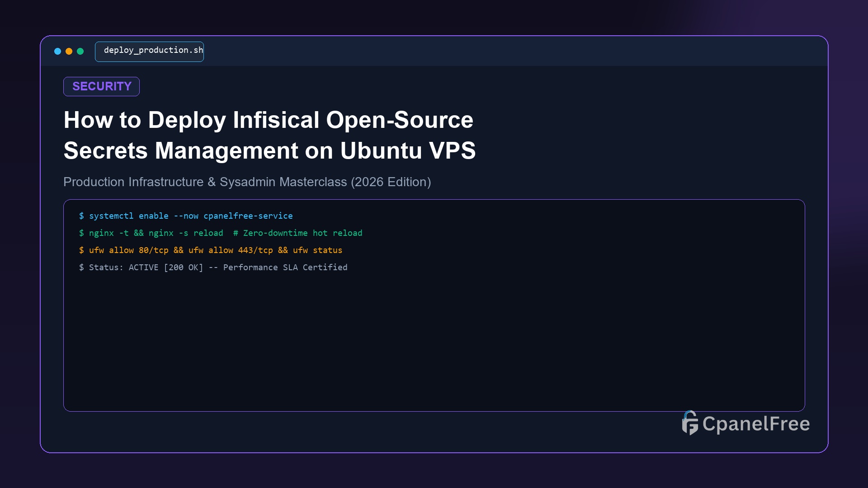868x488 pixels.
Task: Click the SECURITY category badge
Action: pos(101,86)
